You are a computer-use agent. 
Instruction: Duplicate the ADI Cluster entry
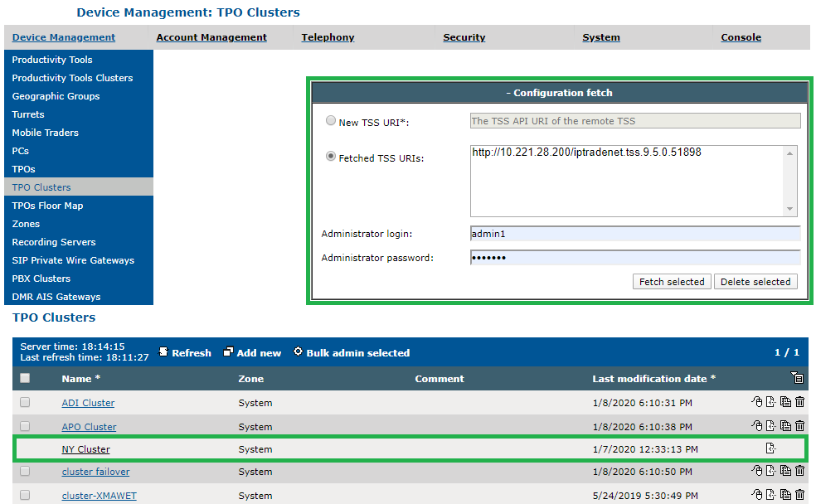click(785, 402)
